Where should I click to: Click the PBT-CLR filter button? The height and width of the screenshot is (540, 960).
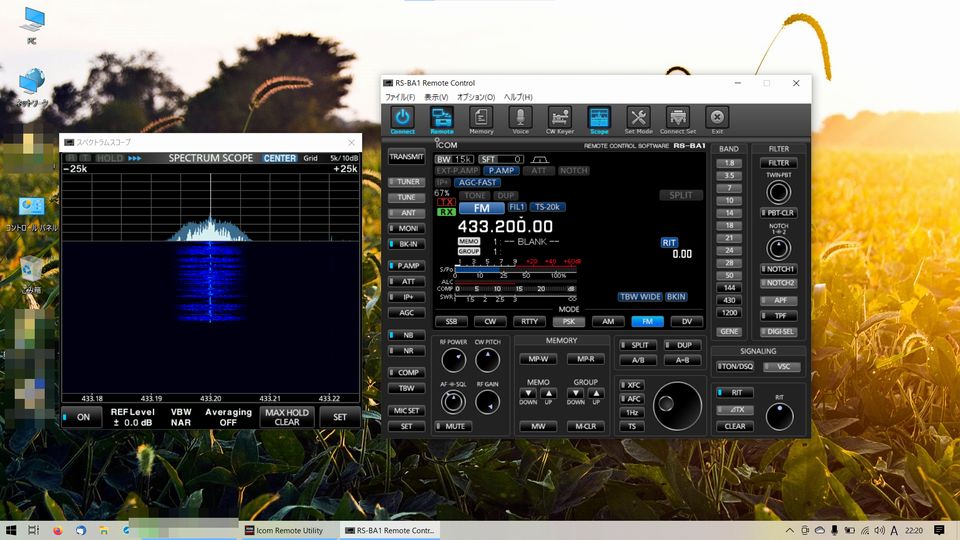tap(778, 213)
